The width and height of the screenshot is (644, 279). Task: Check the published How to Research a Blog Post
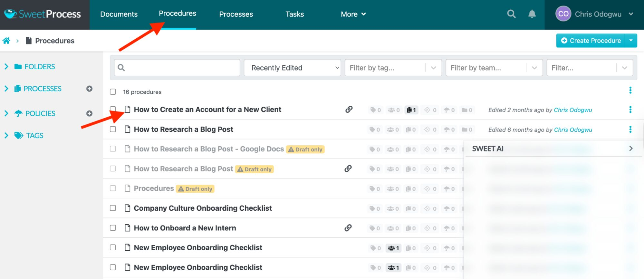pyautogui.click(x=113, y=129)
